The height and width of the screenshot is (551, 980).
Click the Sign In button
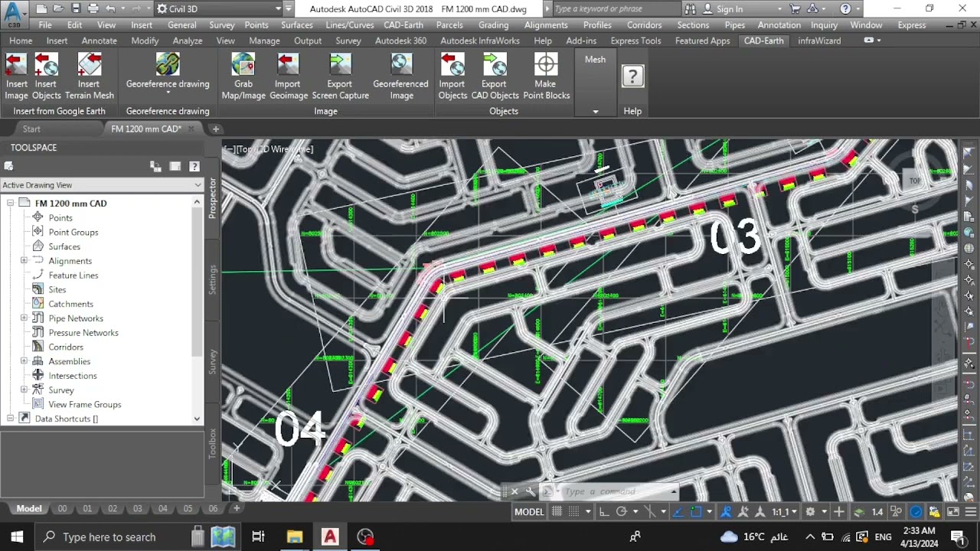[722, 9]
